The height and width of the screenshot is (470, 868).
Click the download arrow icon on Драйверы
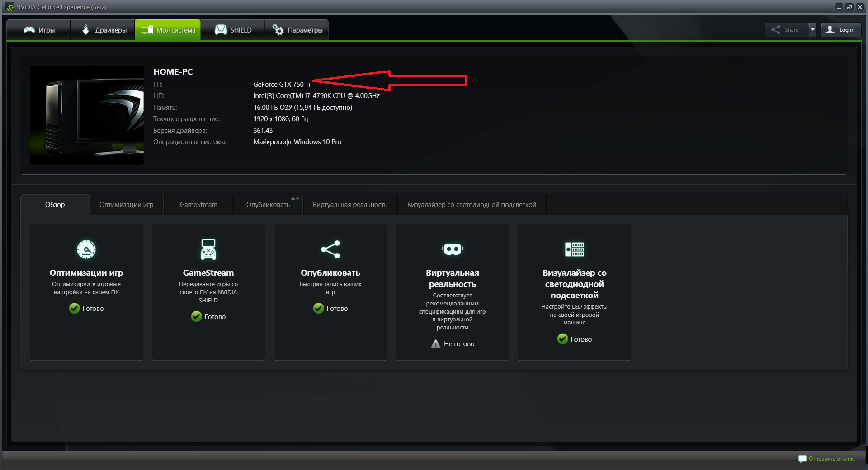pyautogui.click(x=86, y=30)
